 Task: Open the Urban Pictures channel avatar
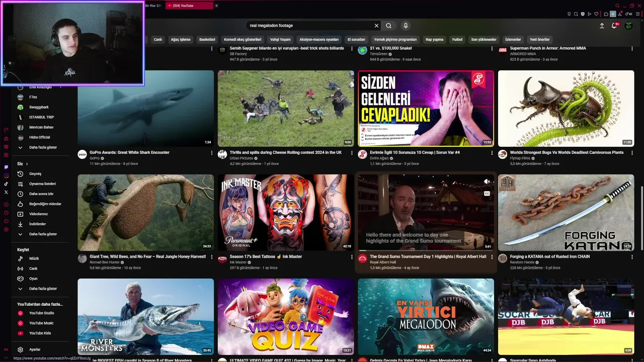pos(222,155)
